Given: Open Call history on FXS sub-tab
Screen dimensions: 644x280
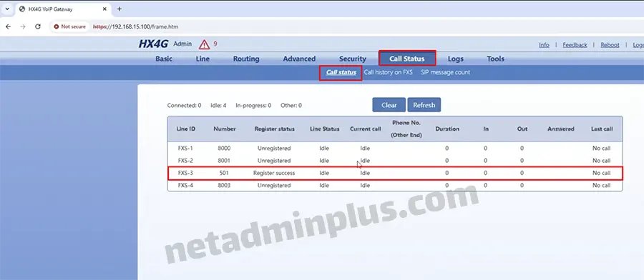Looking at the screenshot, I should [x=388, y=72].
